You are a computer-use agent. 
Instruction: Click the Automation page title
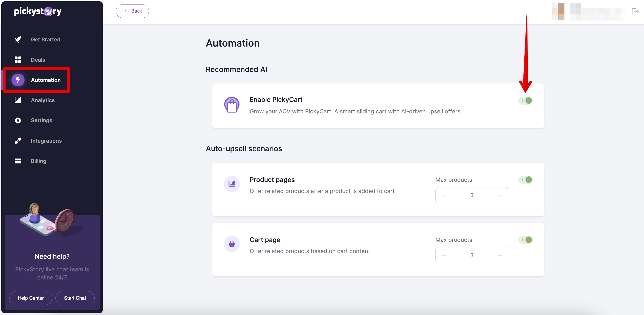233,43
